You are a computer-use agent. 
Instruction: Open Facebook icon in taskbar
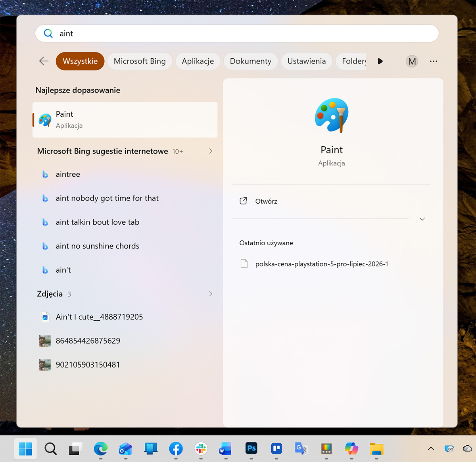[x=176, y=449]
